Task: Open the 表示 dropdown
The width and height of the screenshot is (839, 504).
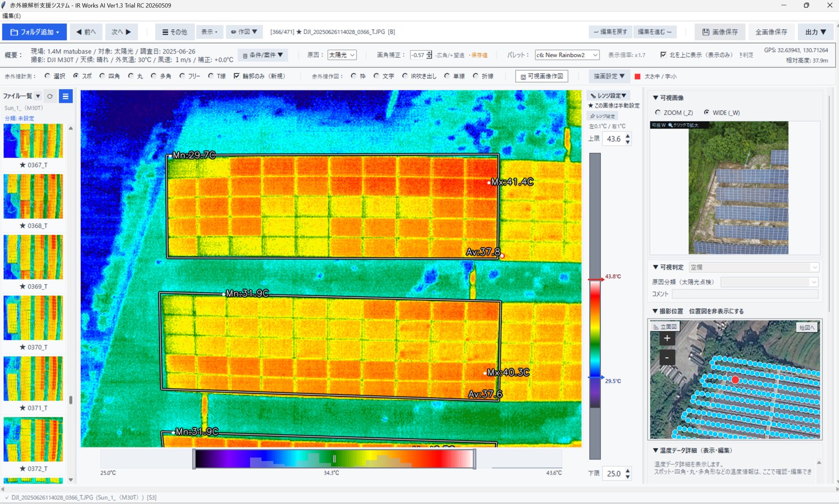Action: coord(209,32)
